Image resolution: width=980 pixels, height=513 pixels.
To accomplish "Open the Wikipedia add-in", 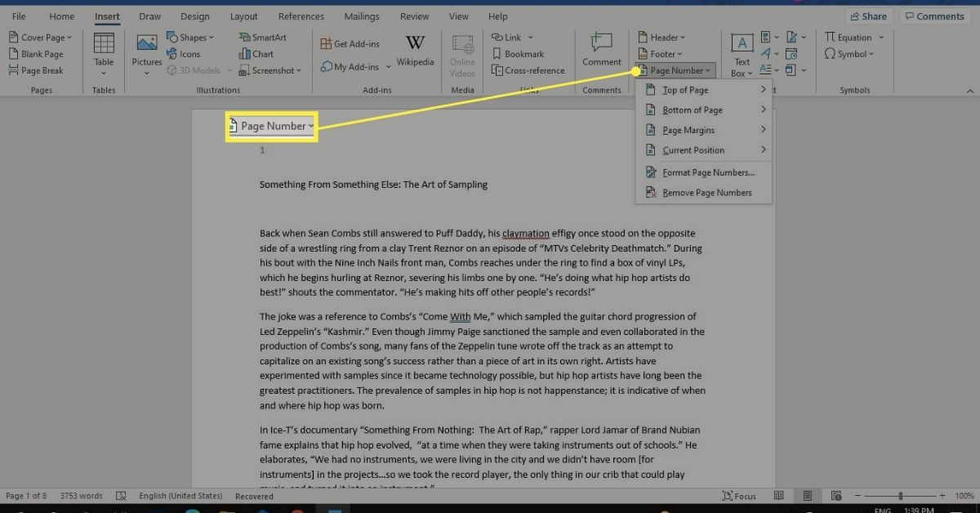I will [x=415, y=51].
